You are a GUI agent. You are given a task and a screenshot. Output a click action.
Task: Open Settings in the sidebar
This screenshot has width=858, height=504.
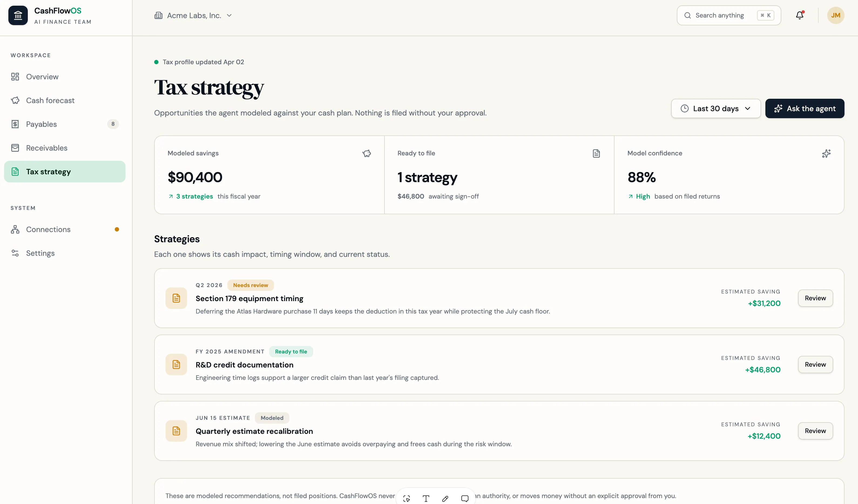tap(65, 253)
